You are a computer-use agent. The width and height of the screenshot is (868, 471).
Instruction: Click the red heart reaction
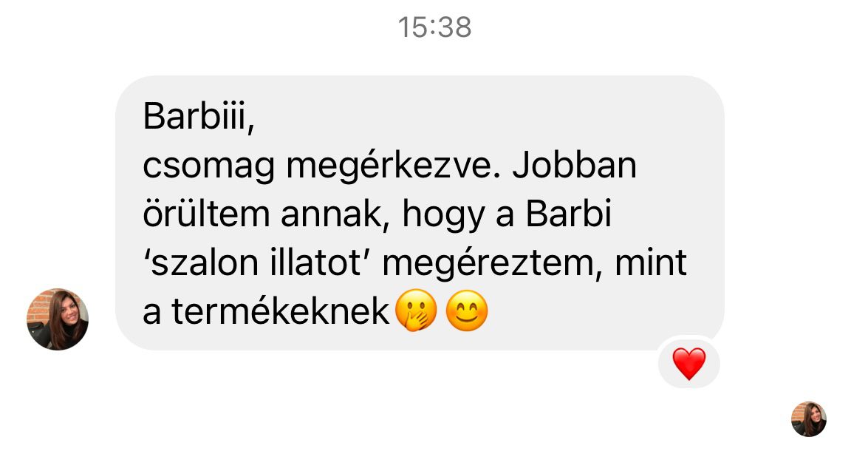coord(689,364)
